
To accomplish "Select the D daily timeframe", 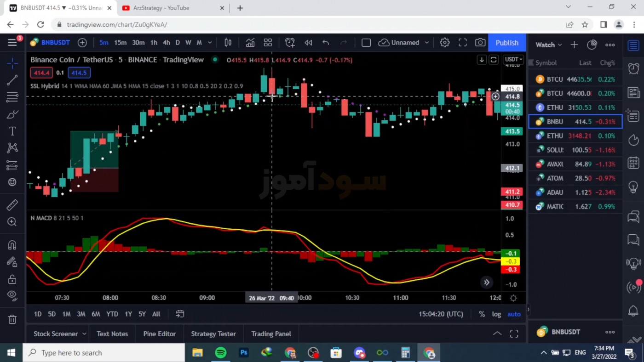I will 178,43.
